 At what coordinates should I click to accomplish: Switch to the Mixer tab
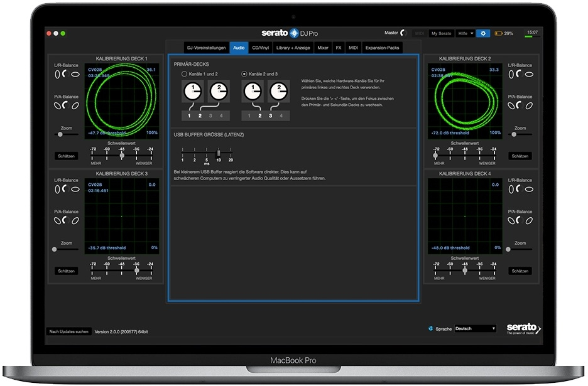(x=323, y=48)
